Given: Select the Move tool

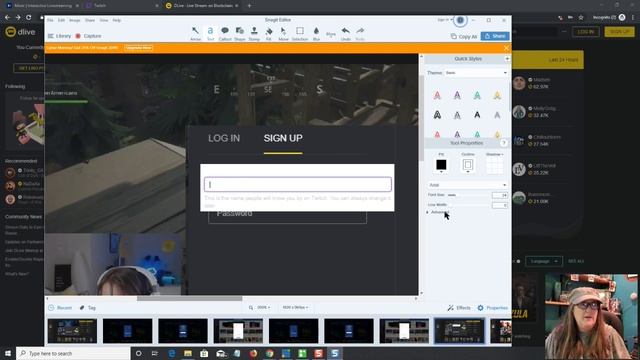Looking at the screenshot, I should (283, 33).
